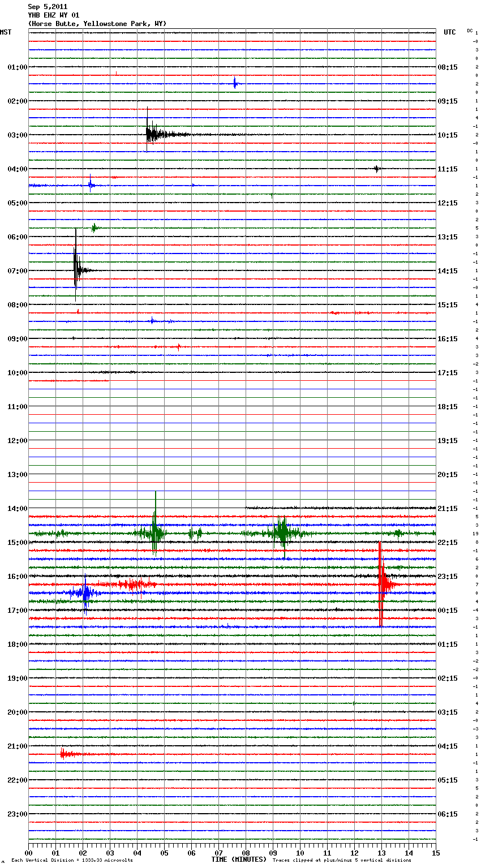
Task: Click the '14:15' UTC time label
Action: pyautogui.click(x=448, y=271)
